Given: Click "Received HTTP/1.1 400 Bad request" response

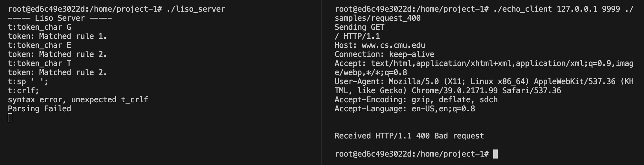Looking at the screenshot, I should coord(409,136).
